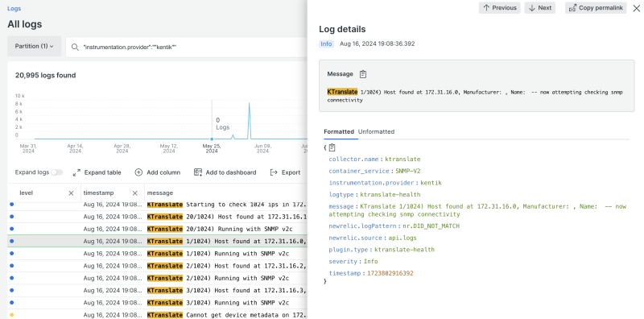This screenshot has height=319, width=644.
Task: Click the kentik value
Action: point(431,183)
